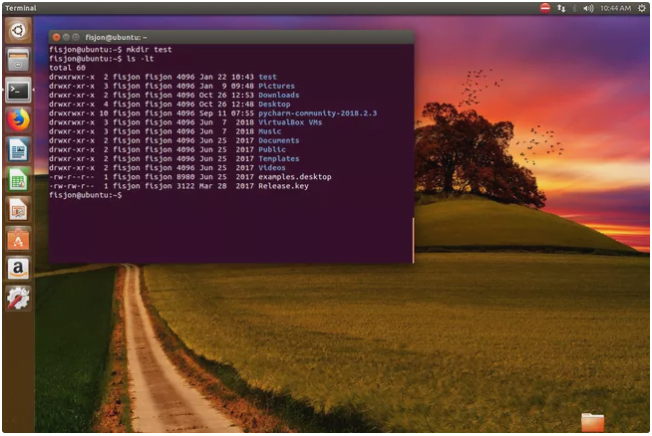The width and height of the screenshot is (652, 436).
Task: Open the orange folder on the desktop
Action: [x=592, y=422]
